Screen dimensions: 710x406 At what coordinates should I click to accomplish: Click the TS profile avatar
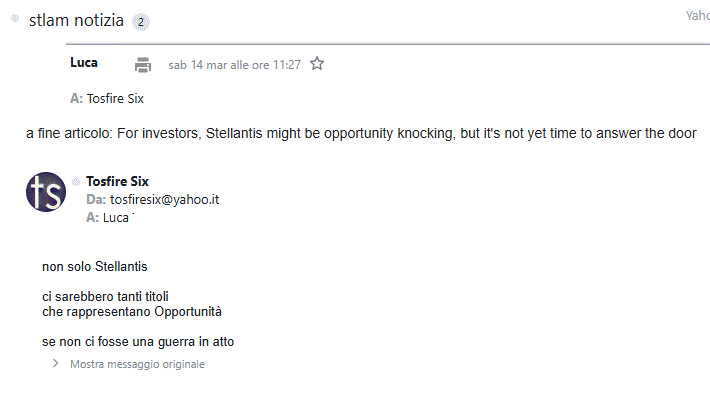[46, 192]
